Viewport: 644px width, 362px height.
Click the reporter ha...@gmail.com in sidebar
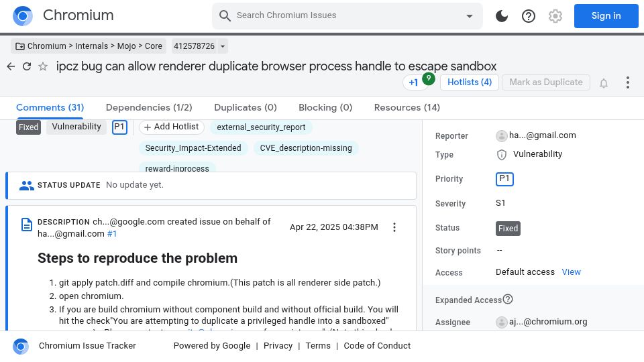coord(543,135)
